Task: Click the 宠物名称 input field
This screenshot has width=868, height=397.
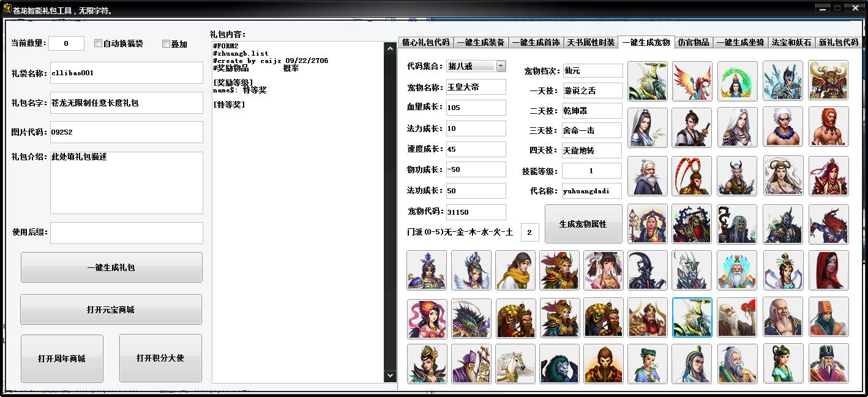Action: (476, 87)
